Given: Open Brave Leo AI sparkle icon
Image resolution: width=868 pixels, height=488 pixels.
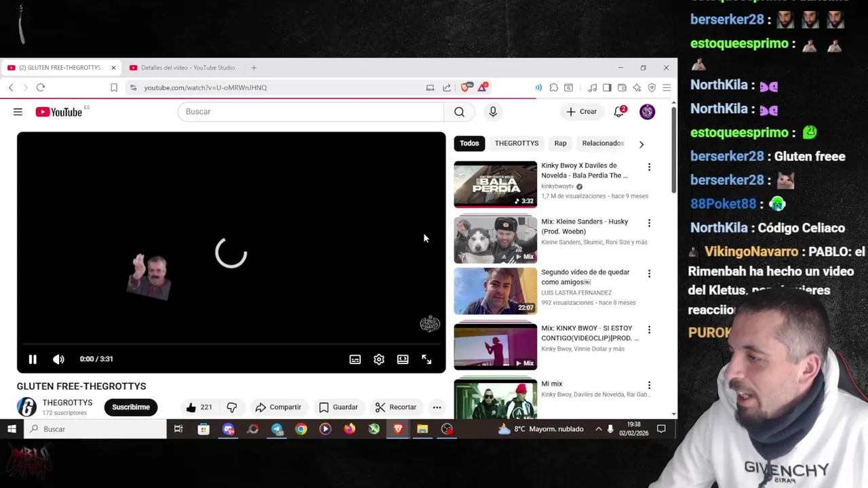Looking at the screenshot, I should [x=637, y=87].
